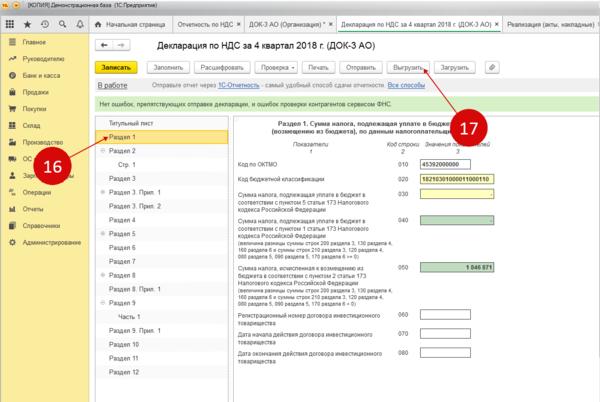Viewport: 600px width, 402px height.
Task: Click the paperclip attachment icon
Action: click(x=492, y=67)
